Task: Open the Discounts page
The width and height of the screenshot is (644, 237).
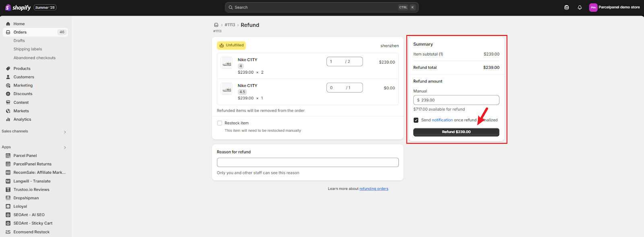Action: pos(23,94)
